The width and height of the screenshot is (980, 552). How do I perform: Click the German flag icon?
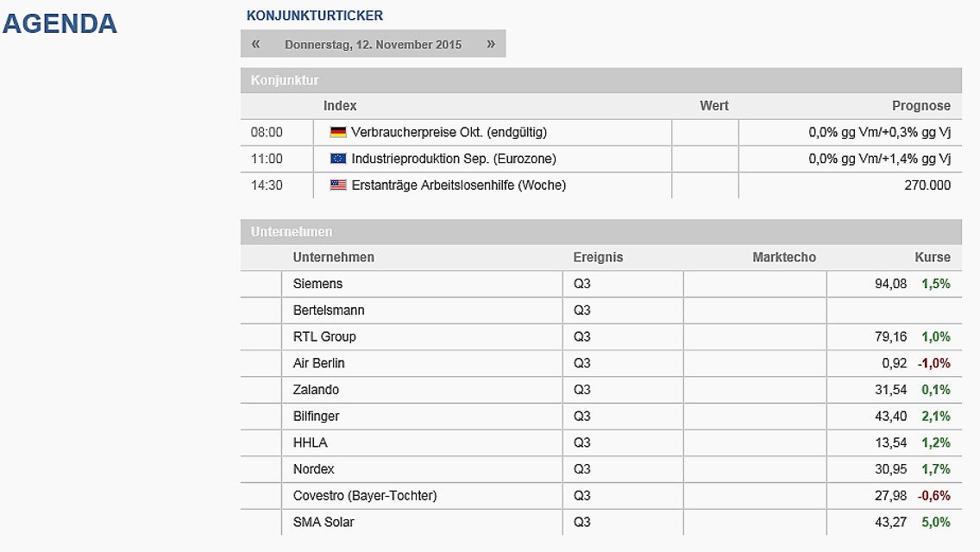click(x=338, y=132)
